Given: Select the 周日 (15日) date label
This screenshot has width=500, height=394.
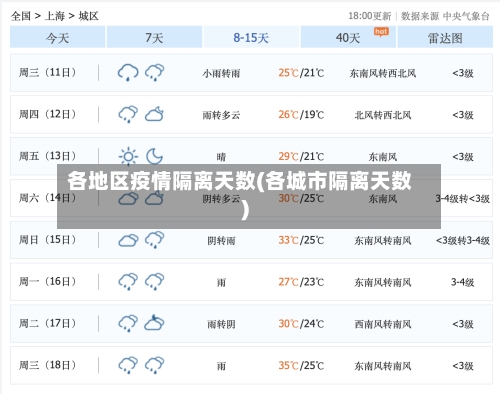Looking at the screenshot, I should [x=47, y=240].
